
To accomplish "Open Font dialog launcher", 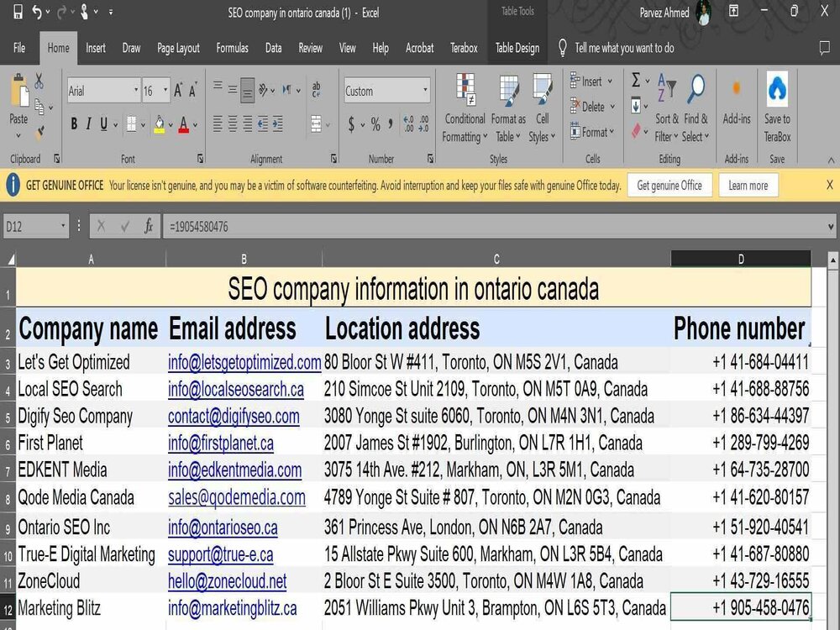I will point(200,159).
